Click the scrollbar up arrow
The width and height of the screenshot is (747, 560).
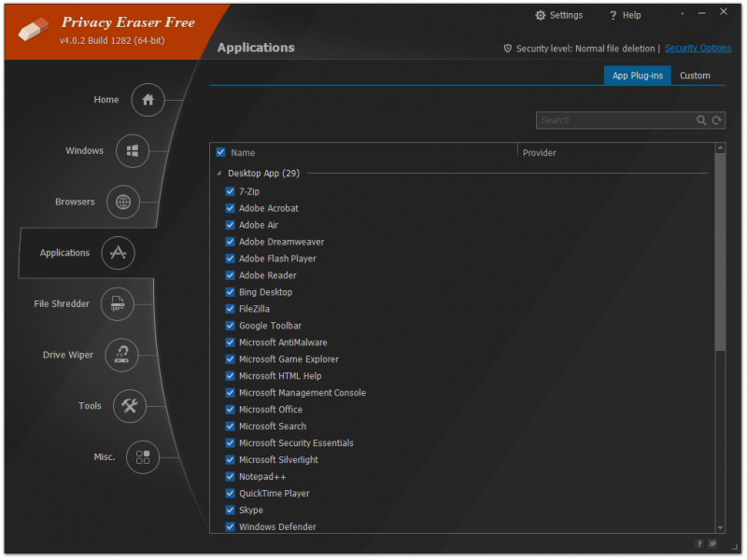point(720,148)
